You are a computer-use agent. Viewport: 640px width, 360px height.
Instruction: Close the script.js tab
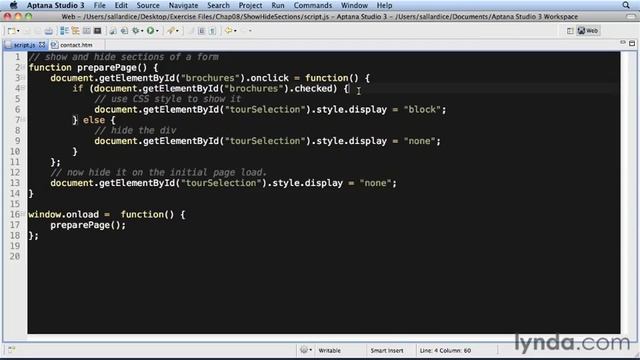pyautogui.click(x=42, y=45)
